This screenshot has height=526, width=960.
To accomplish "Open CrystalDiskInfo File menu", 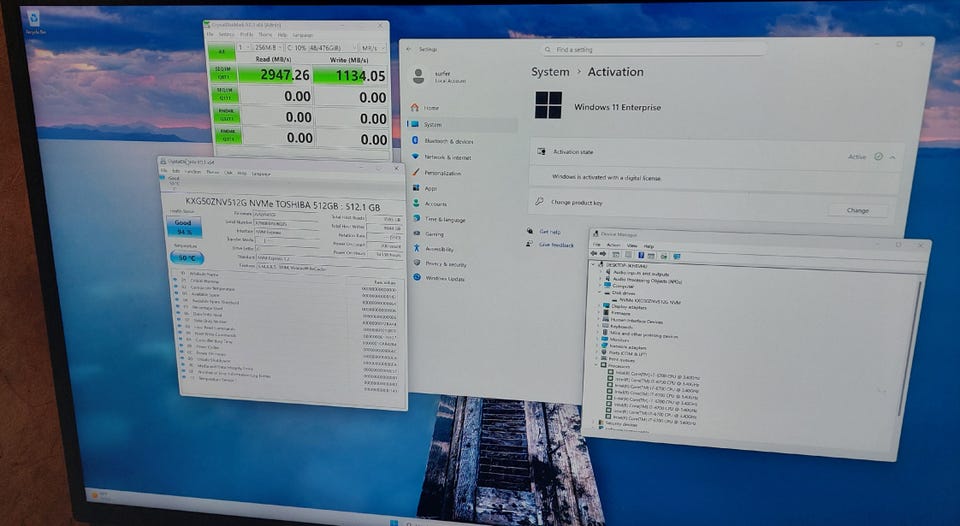I will [163, 170].
